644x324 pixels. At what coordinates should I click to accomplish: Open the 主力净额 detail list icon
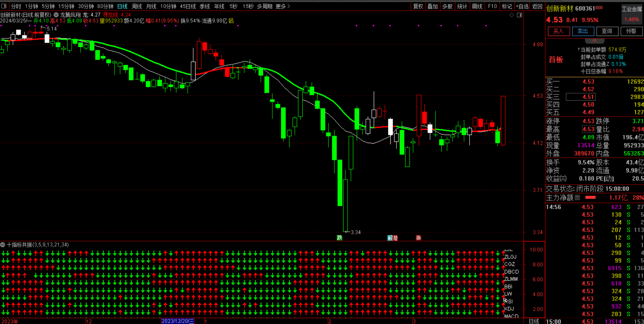tap(577, 198)
